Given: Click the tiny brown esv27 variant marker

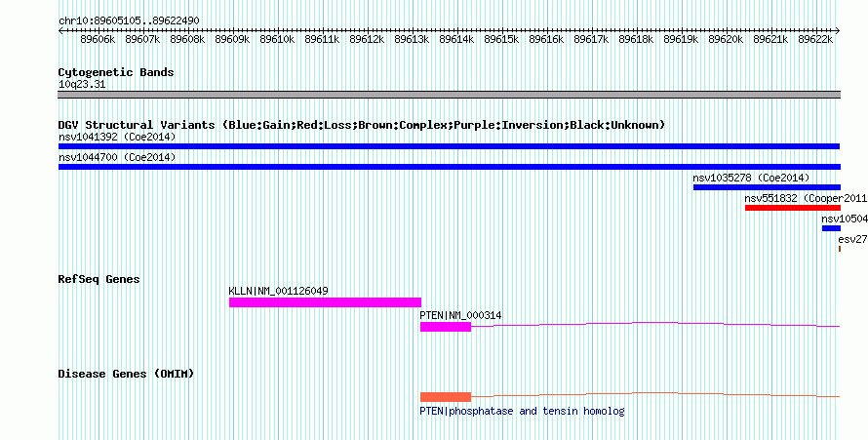Looking at the screenshot, I should tap(840, 249).
